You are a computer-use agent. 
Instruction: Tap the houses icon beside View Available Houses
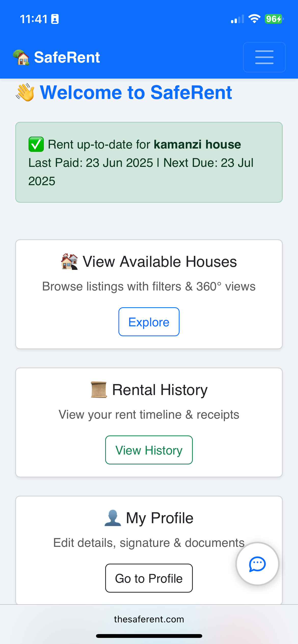69,261
